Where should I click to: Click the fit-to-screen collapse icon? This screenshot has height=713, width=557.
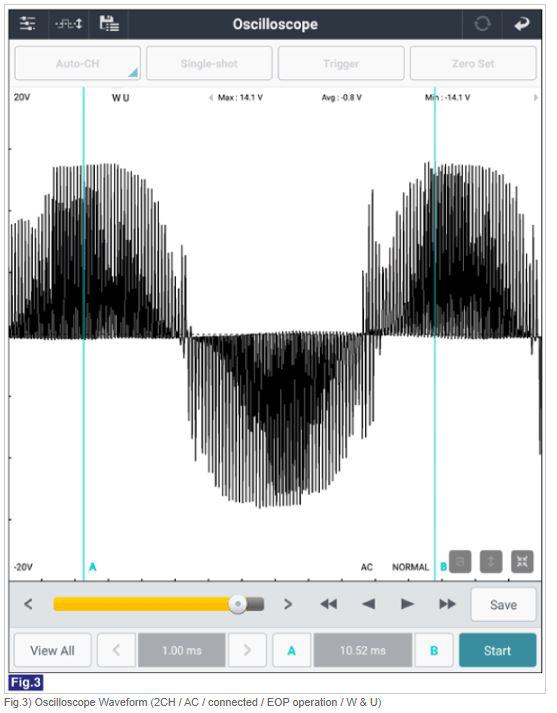pos(522,562)
